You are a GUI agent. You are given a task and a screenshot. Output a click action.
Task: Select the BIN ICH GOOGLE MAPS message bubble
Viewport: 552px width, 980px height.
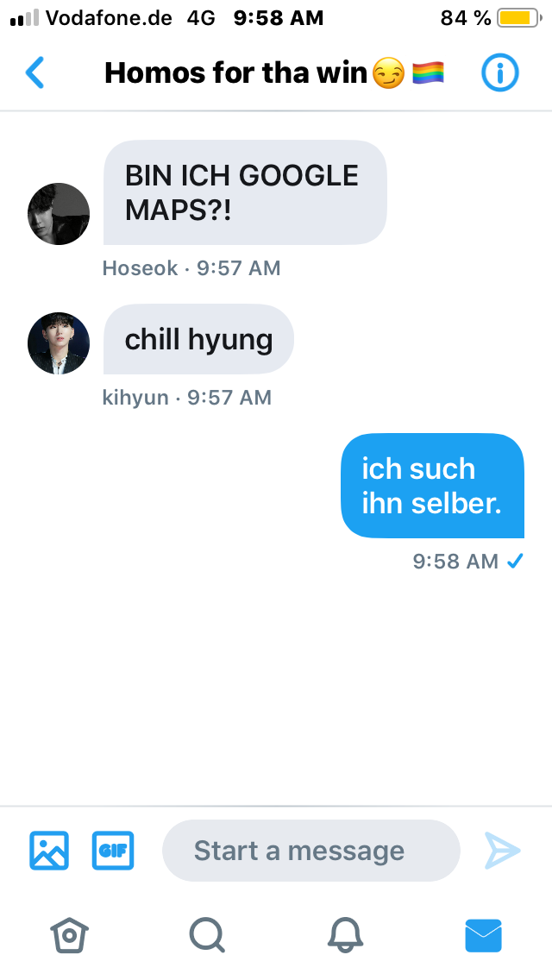[245, 192]
